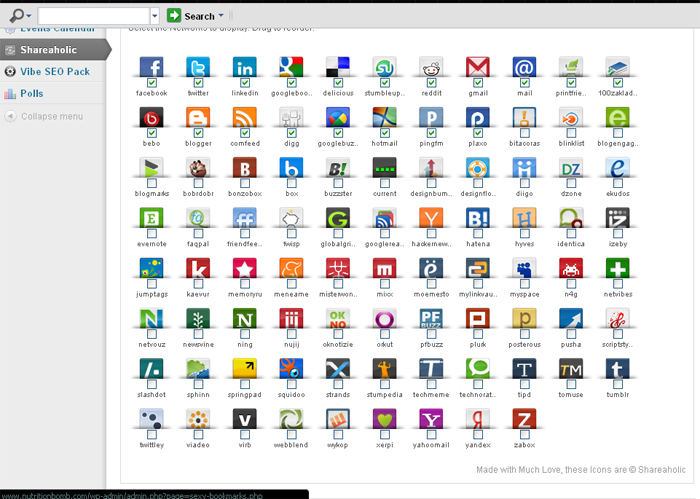700x499 pixels.
Task: Click the identica icon
Action: [x=571, y=218]
